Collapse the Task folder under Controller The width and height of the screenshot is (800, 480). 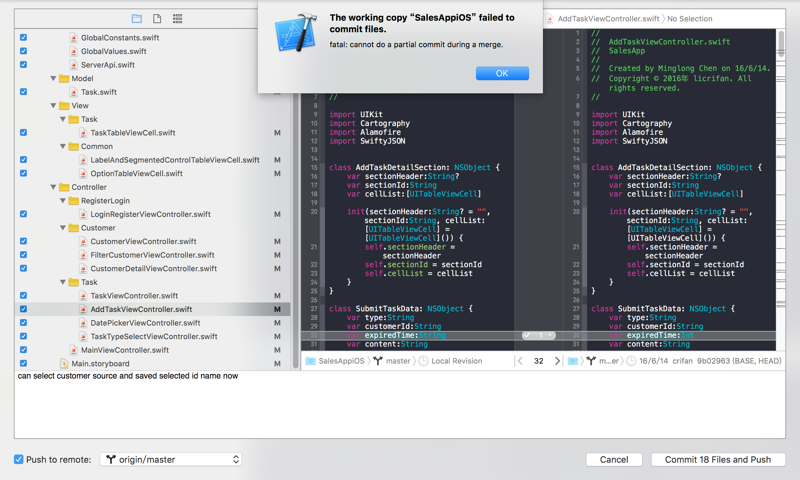[x=63, y=282]
